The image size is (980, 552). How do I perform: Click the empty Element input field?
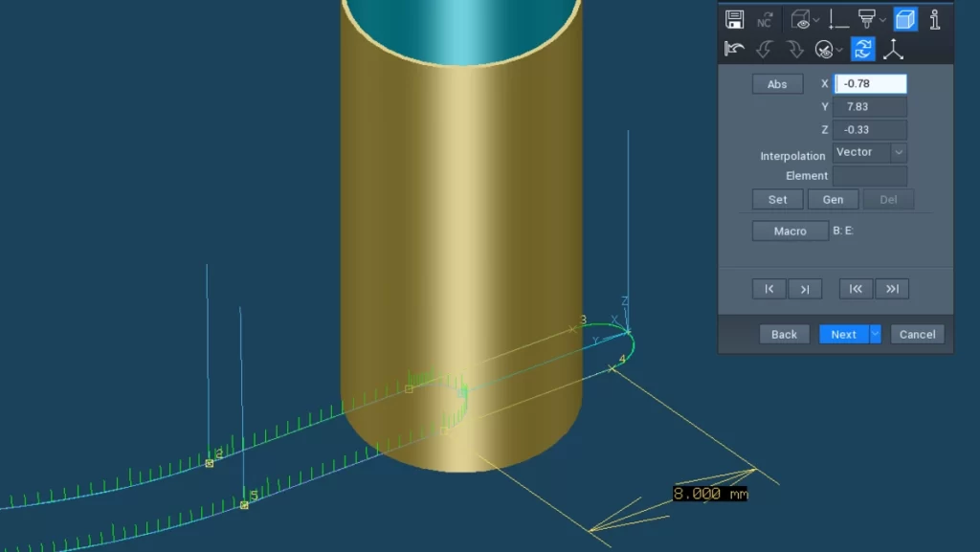tap(870, 176)
